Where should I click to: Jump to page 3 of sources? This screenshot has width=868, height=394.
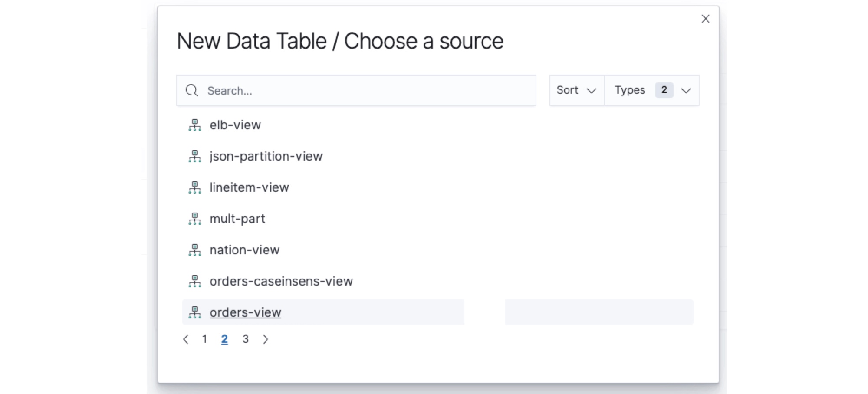(x=246, y=339)
